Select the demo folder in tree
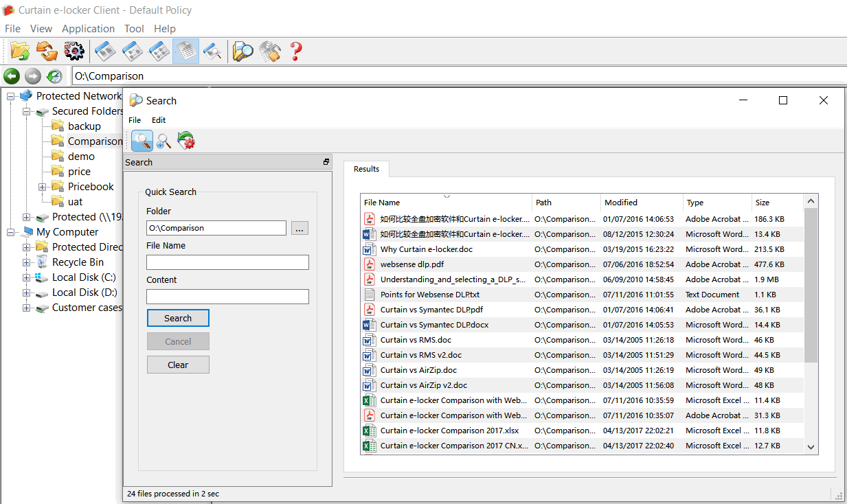847x504 pixels. pos(81,157)
